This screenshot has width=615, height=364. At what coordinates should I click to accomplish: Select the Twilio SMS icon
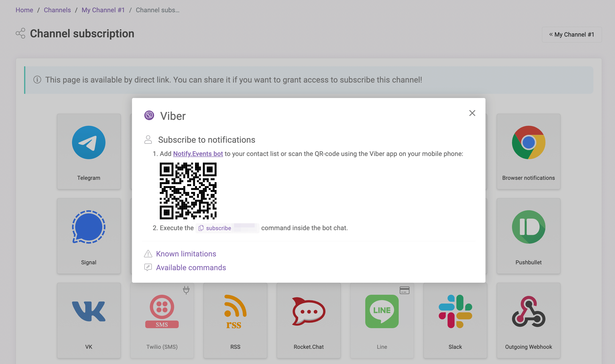[162, 311]
